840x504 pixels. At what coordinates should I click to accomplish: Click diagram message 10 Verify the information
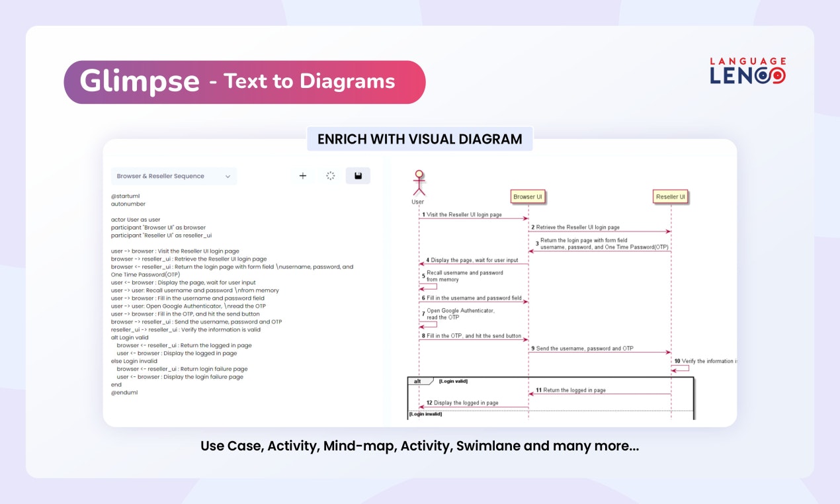pyautogui.click(x=705, y=361)
